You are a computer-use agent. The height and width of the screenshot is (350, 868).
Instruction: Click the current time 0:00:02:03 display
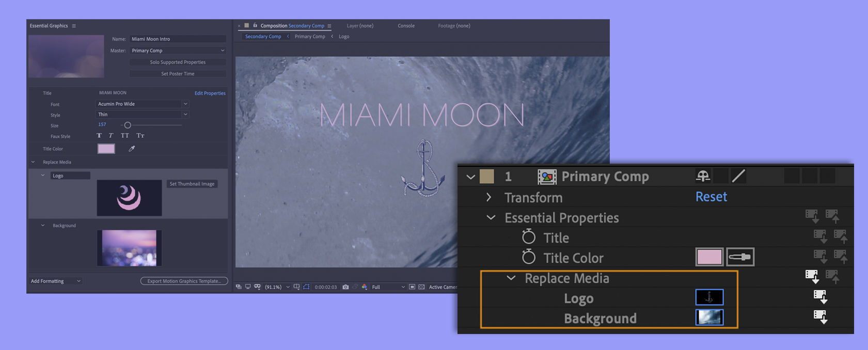click(326, 287)
